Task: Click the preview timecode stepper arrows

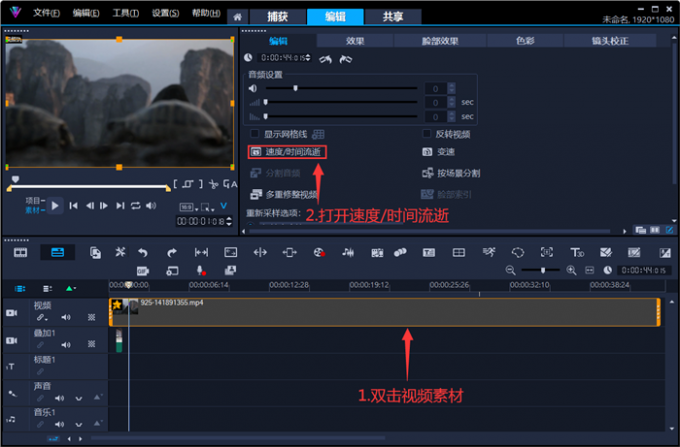Action: click(229, 222)
